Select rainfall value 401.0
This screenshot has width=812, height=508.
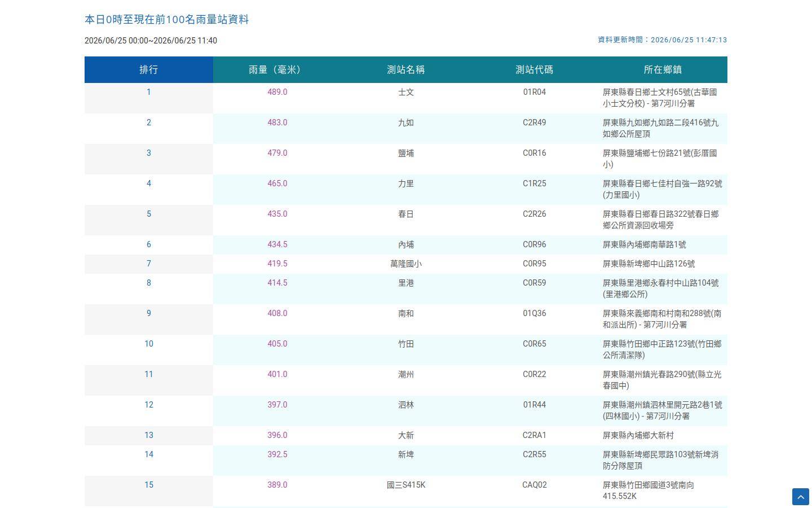click(x=277, y=374)
